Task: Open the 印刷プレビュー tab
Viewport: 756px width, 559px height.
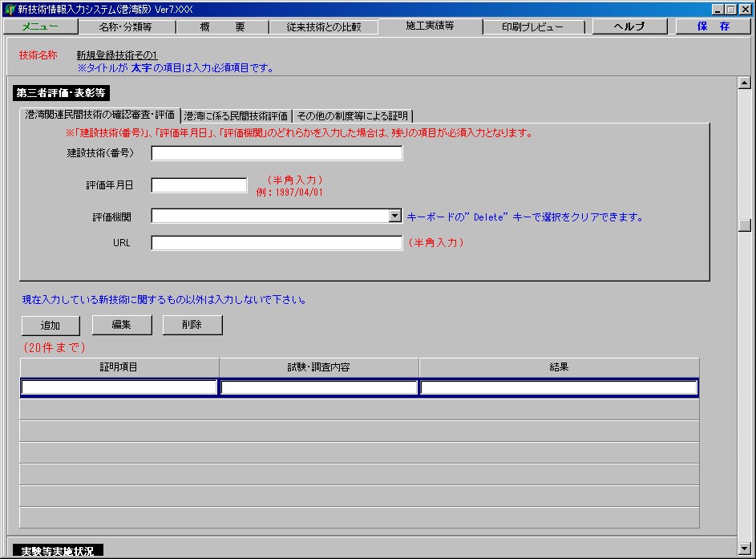Action: coord(532,26)
